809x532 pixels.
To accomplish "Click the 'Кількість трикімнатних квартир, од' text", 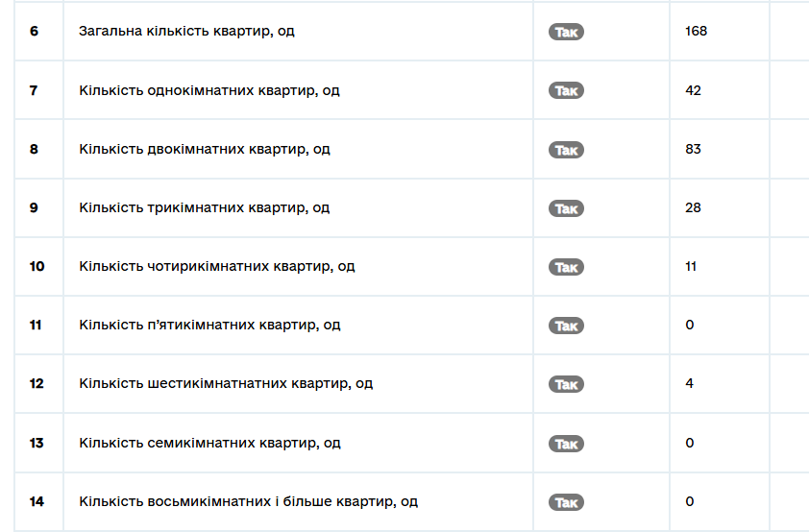I will (204, 207).
